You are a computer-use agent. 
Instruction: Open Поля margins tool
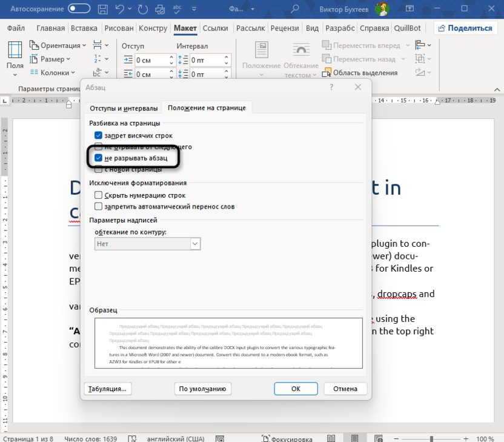pos(15,59)
